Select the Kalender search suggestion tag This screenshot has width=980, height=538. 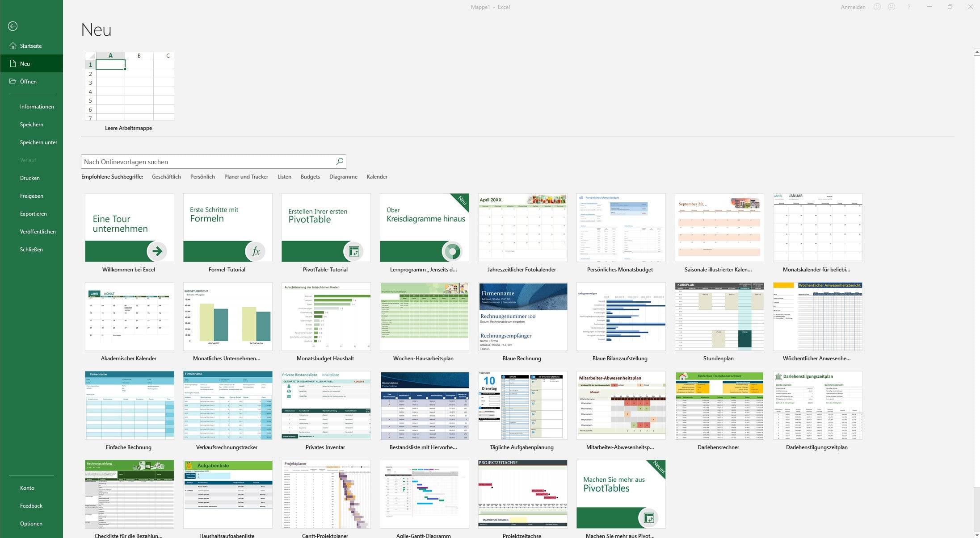click(x=377, y=176)
